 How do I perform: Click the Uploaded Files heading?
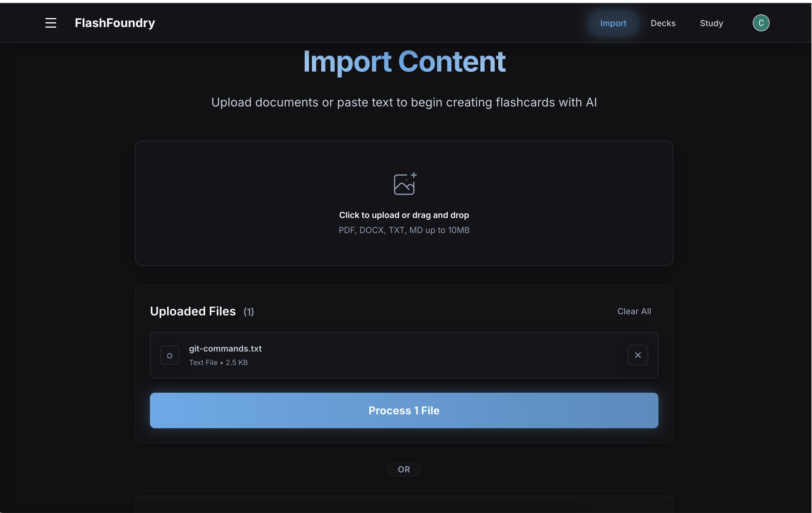pyautogui.click(x=193, y=311)
